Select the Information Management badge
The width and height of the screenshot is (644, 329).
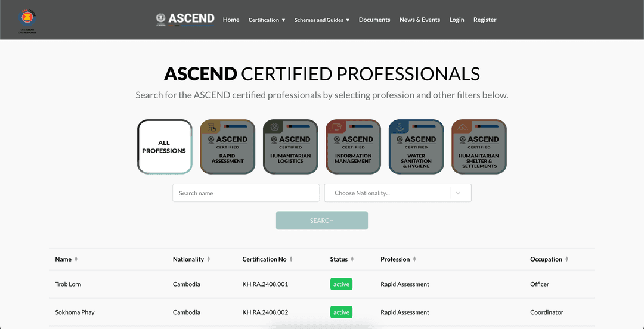tap(353, 147)
